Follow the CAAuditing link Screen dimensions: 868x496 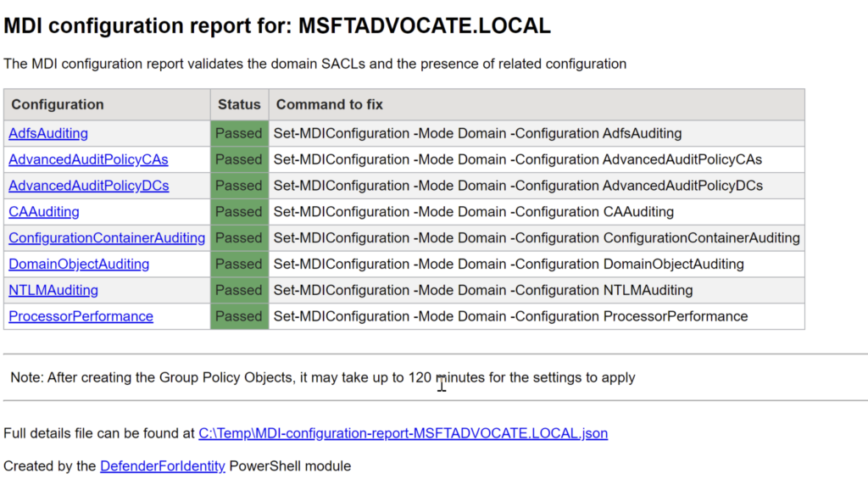coord(44,212)
